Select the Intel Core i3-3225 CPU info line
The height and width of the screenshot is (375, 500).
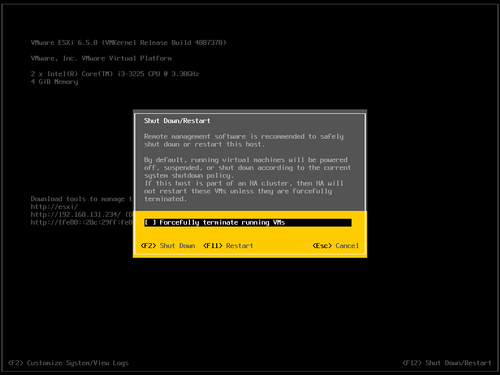(x=115, y=74)
